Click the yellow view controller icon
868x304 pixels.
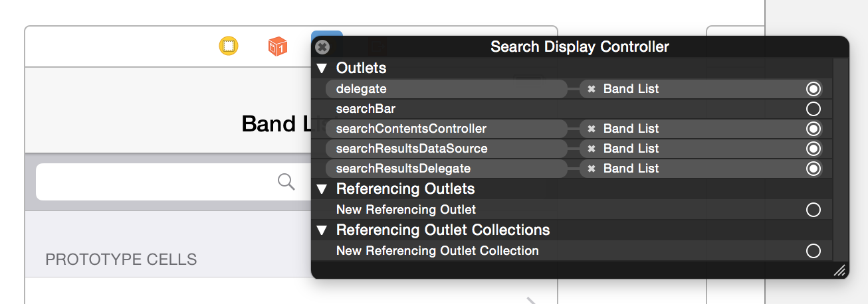pyautogui.click(x=229, y=46)
